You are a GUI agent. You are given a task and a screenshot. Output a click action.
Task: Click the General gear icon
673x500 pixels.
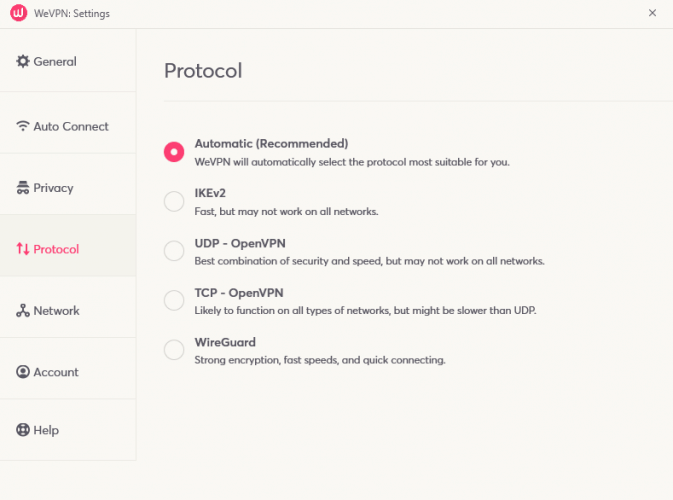(x=23, y=62)
